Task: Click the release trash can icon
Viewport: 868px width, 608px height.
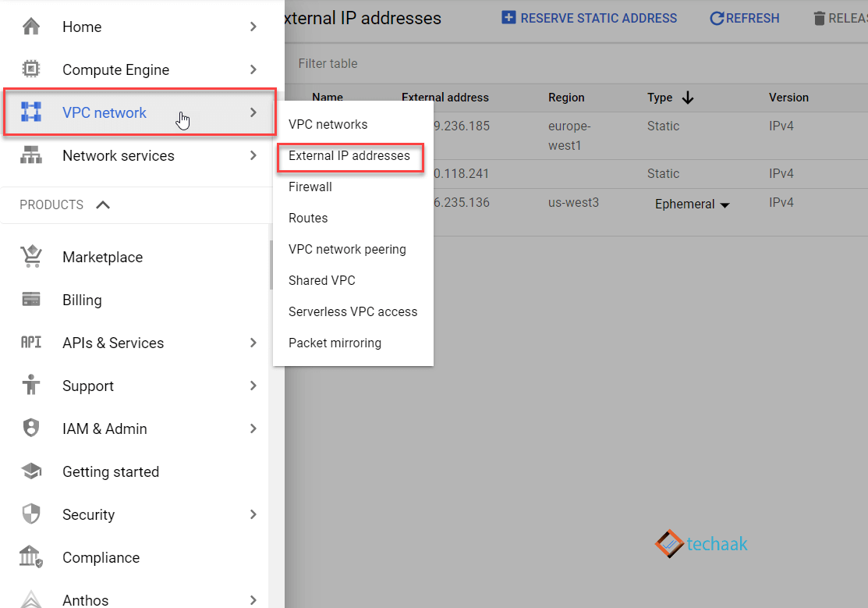Action: [x=820, y=18]
